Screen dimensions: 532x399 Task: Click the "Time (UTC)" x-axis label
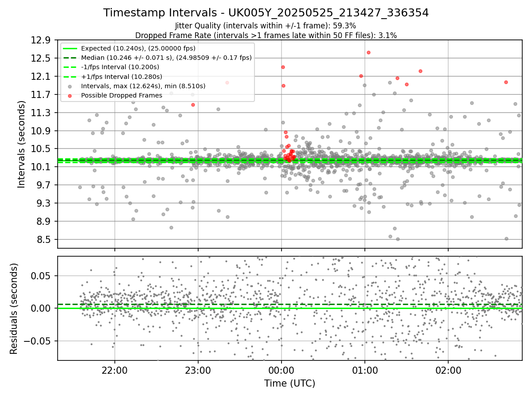[289, 383]
